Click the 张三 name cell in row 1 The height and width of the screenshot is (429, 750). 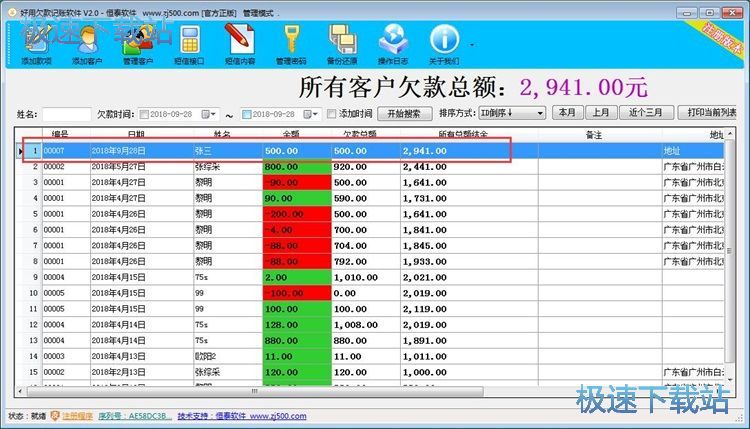click(228, 151)
